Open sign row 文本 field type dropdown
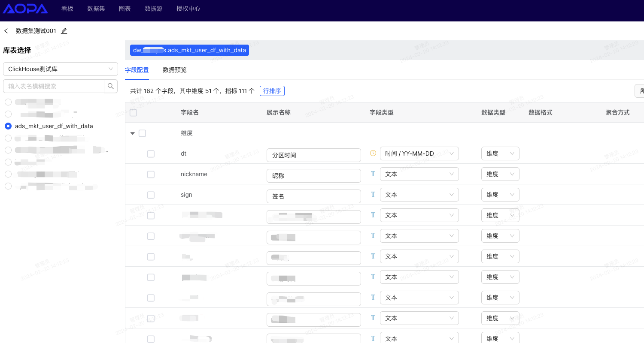Screen dimensions: 644x343 (419, 195)
